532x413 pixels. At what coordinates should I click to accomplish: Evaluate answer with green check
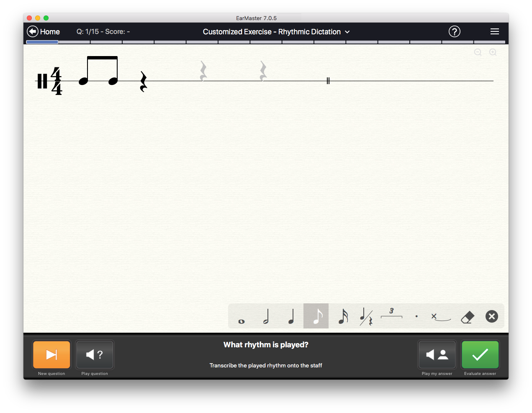(480, 354)
